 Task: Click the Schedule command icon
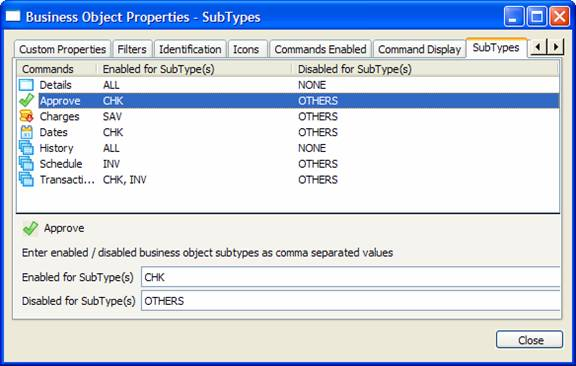click(26, 164)
